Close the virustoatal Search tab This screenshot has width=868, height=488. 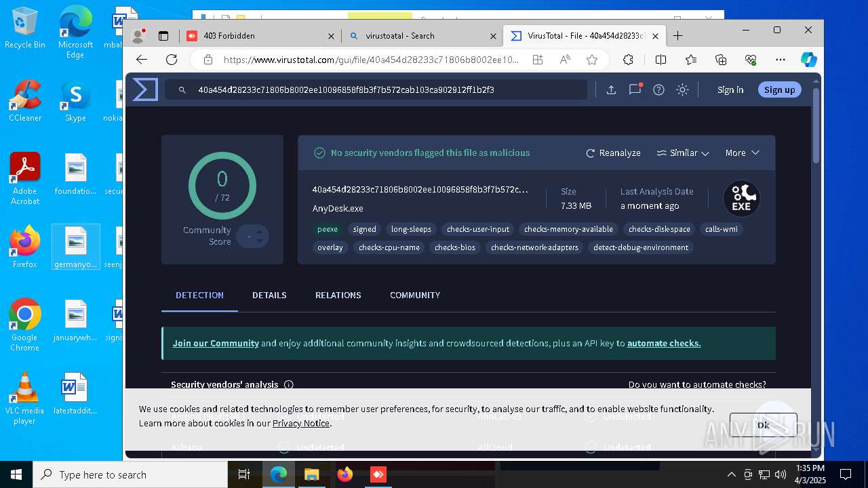(x=493, y=36)
